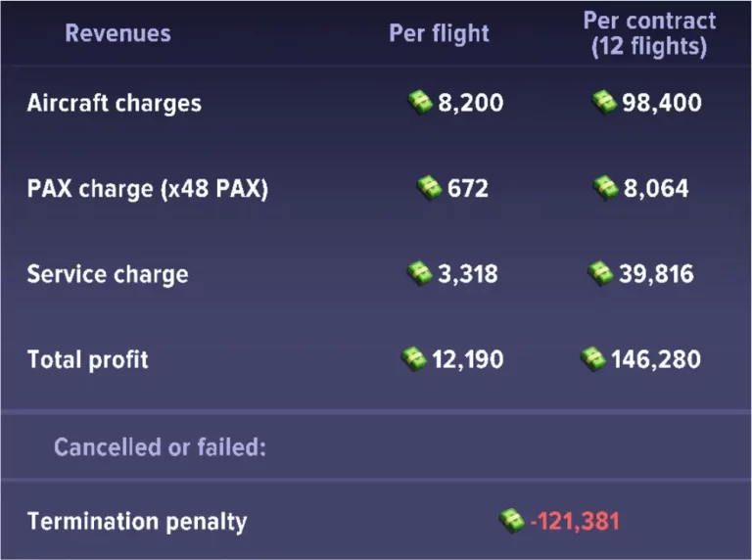Select the Per contract (12 flights) header
Screen dimensions: 752x560
click(649, 33)
